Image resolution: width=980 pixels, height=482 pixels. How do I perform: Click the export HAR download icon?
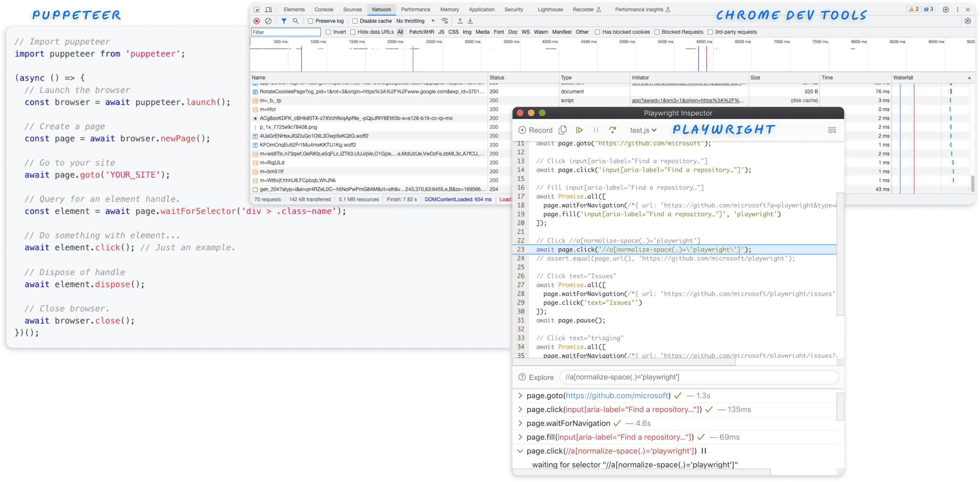[470, 21]
